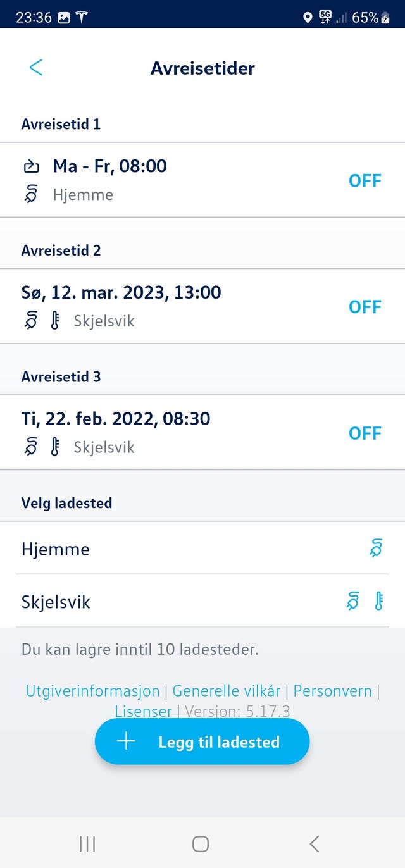
Task: Tap Android recent apps navigation button
Action: pyautogui.click(x=87, y=843)
